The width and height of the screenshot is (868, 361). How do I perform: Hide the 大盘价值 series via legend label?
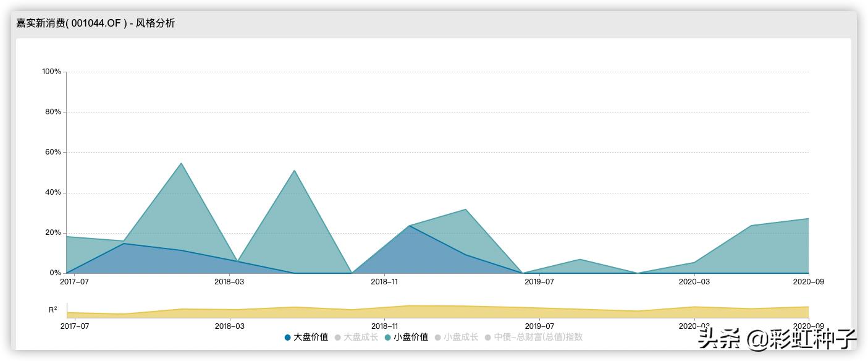pyautogui.click(x=311, y=338)
